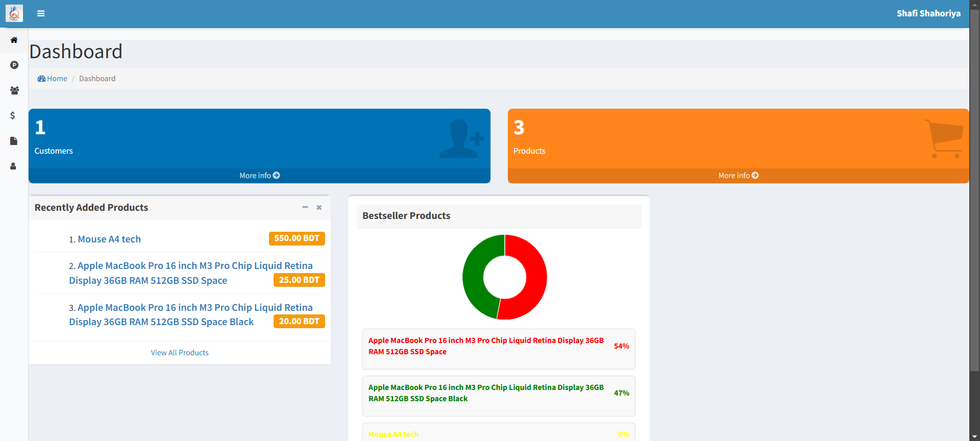Click the app logo in top-left corner

pos(14,13)
